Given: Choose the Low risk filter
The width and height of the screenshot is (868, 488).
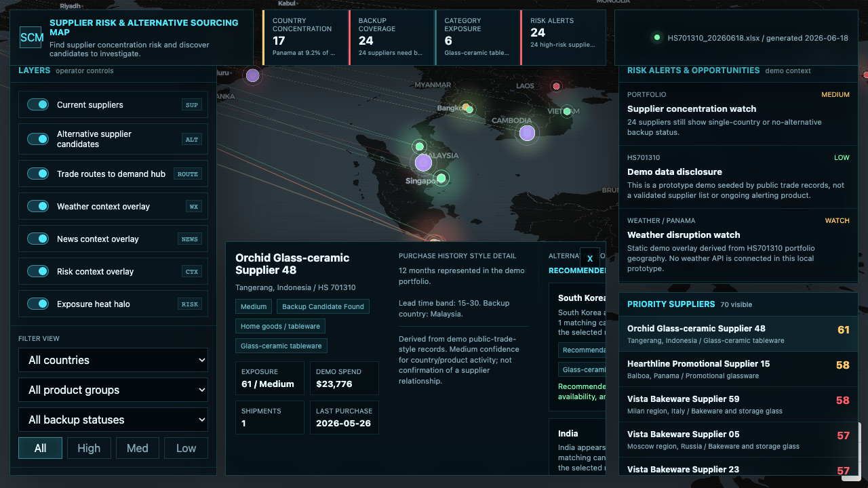Looking at the screenshot, I should [186, 448].
